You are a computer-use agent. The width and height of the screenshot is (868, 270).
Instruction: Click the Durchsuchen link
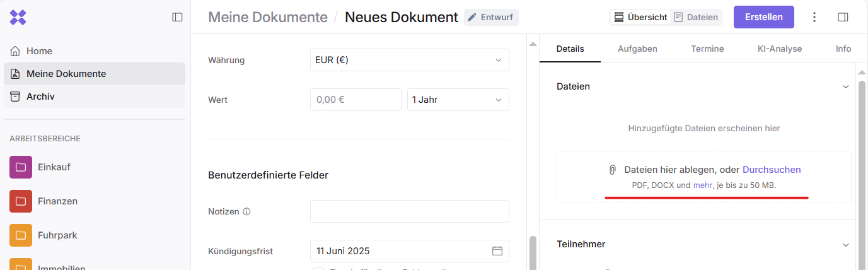point(772,170)
